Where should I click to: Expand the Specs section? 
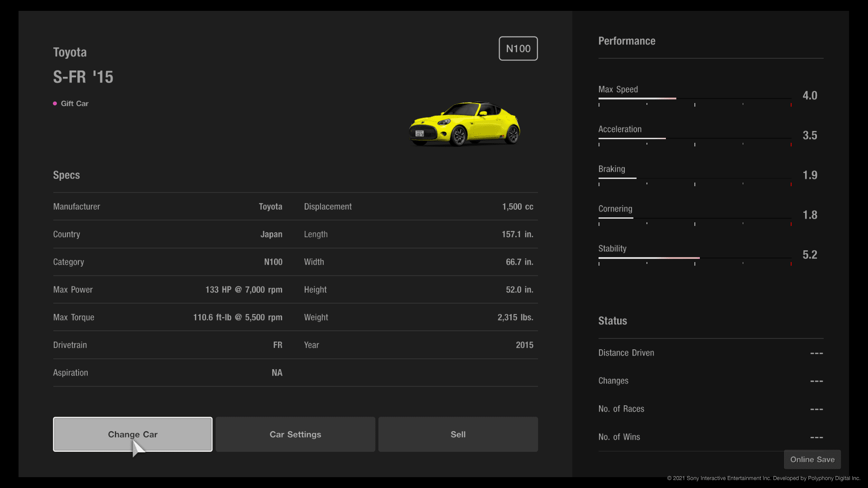tap(65, 174)
